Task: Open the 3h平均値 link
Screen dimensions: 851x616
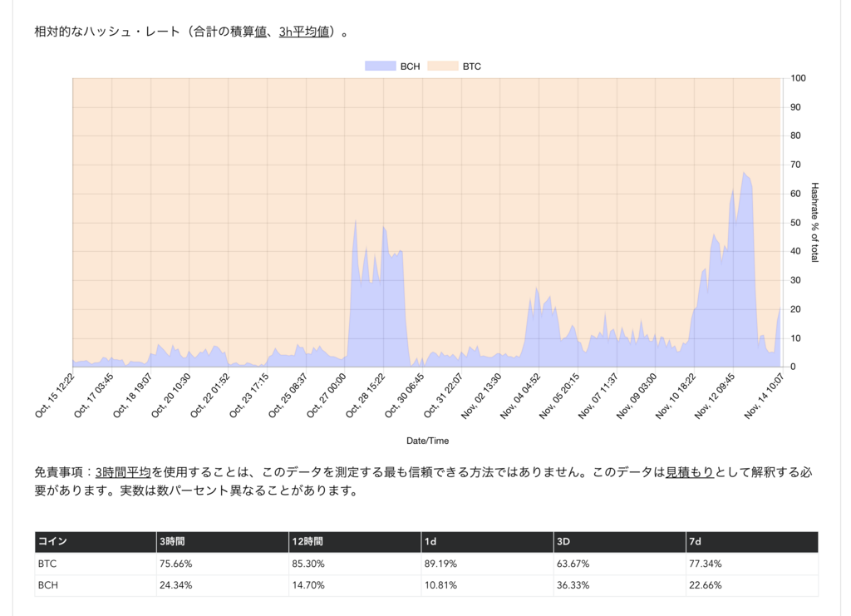Action: click(304, 32)
